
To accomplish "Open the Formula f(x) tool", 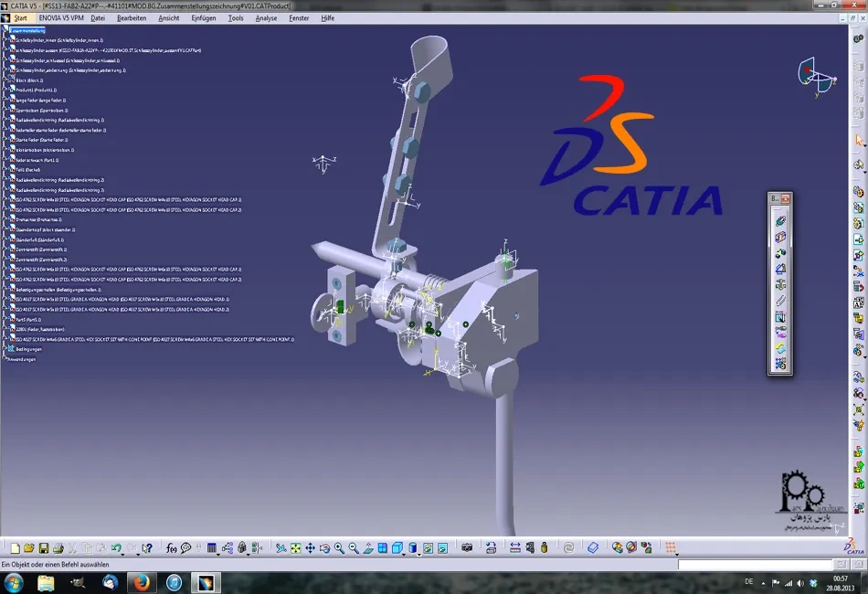I will [171, 548].
